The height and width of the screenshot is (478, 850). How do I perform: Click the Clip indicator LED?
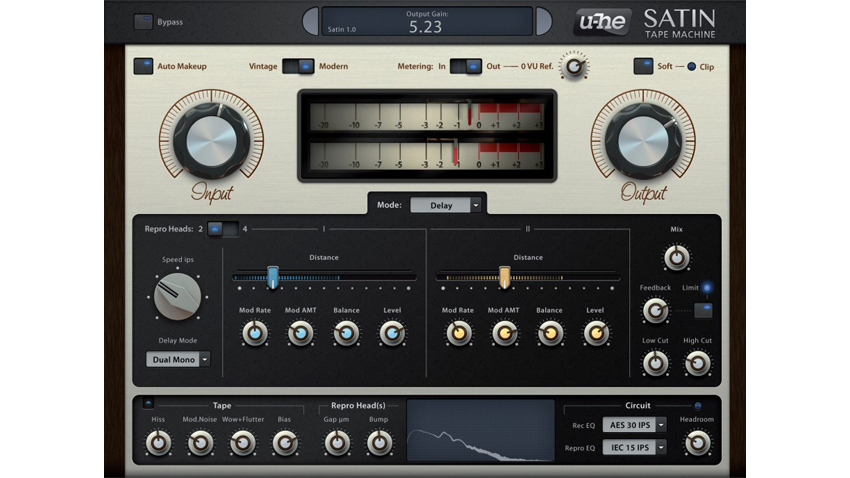point(691,67)
